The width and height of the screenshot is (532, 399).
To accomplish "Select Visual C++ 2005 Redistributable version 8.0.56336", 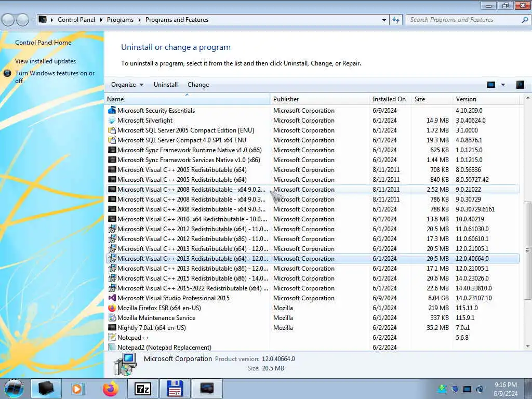I will coord(312,170).
